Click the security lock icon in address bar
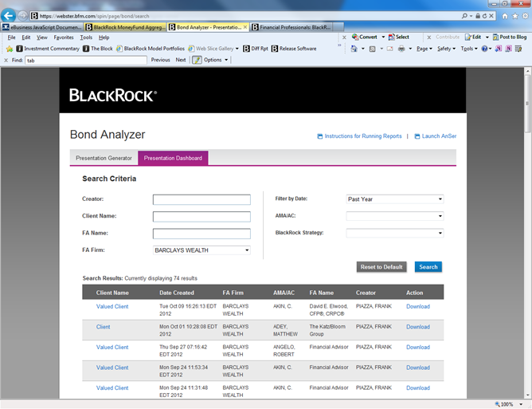Viewport: 532px width, 409px height. (x=478, y=16)
